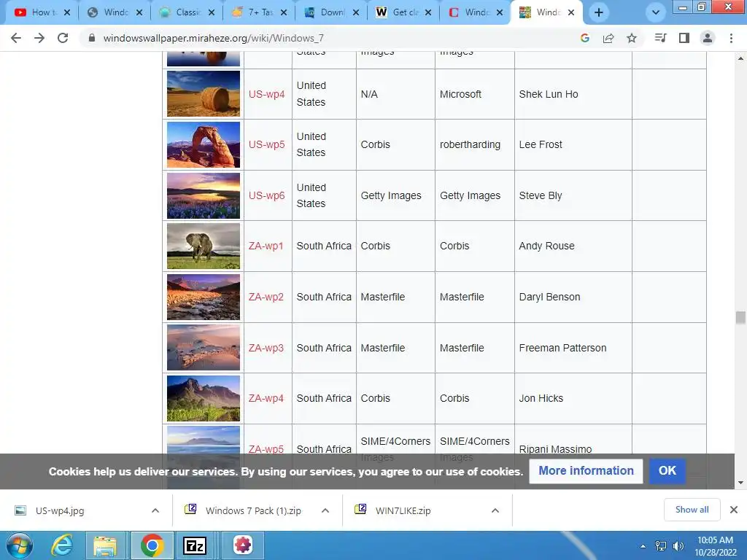Open the media control playlist icon

(x=660, y=38)
